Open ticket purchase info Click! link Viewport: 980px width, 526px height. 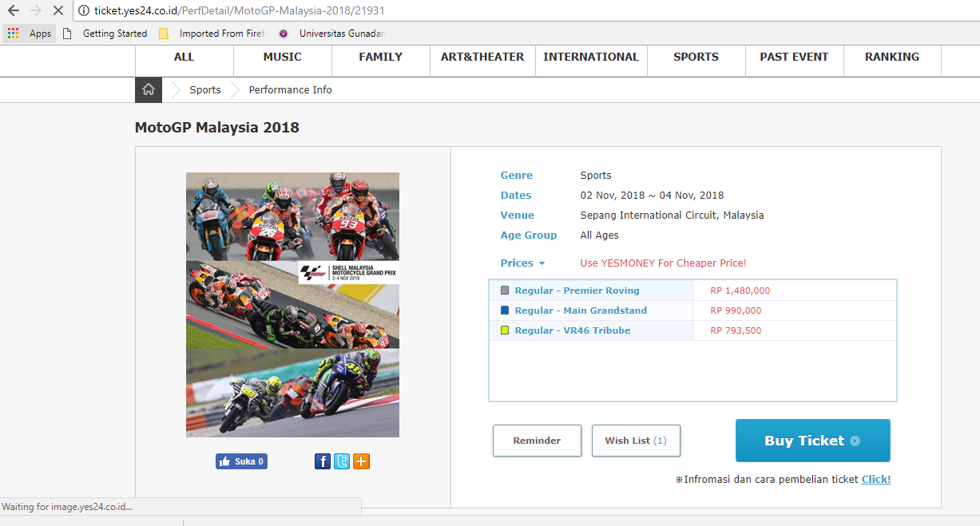point(876,480)
